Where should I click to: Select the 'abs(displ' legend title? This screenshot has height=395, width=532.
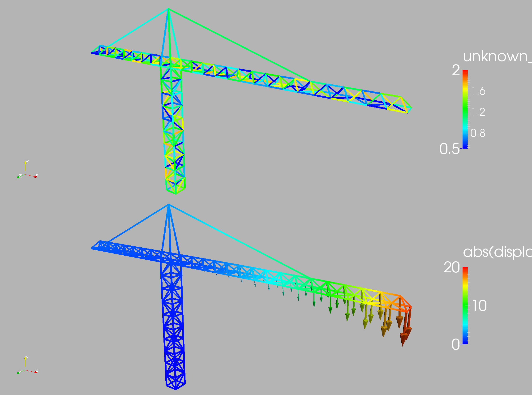click(497, 252)
